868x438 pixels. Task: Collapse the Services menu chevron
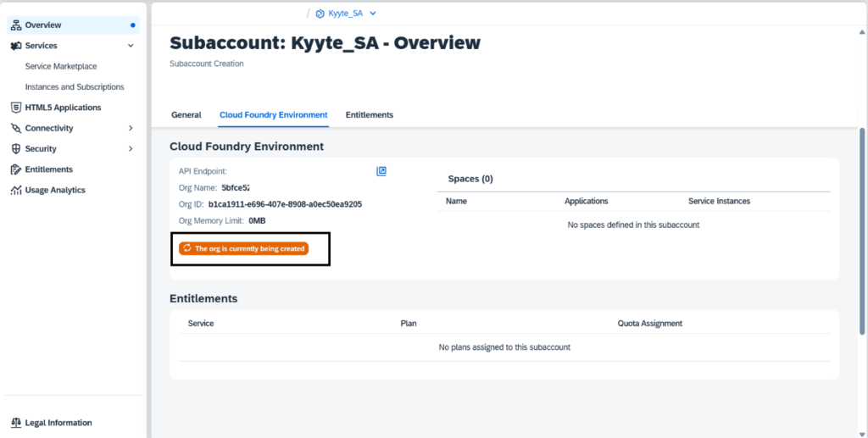(131, 46)
